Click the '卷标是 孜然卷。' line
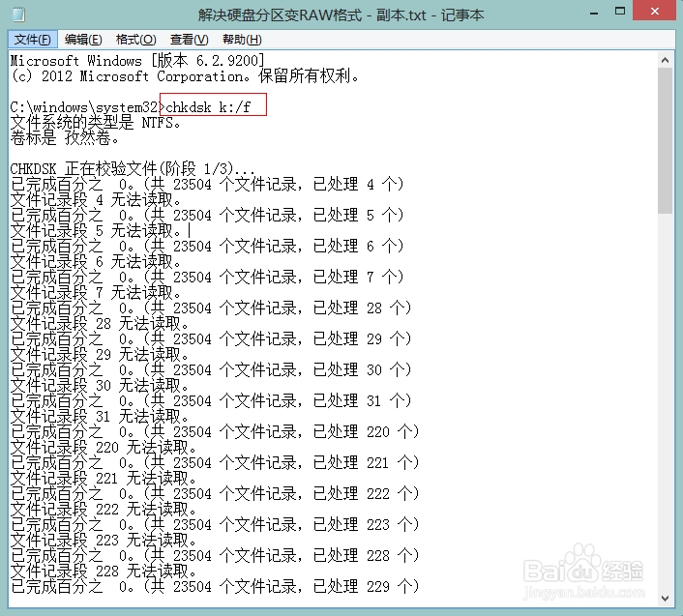The width and height of the screenshot is (683, 616). 64,138
